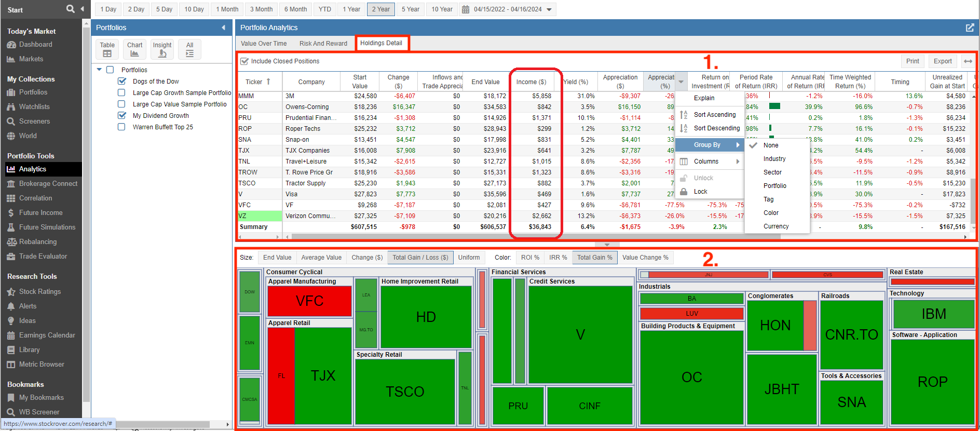Open Brokerage Connect tool
The height and width of the screenshot is (431, 980).
[x=48, y=184]
